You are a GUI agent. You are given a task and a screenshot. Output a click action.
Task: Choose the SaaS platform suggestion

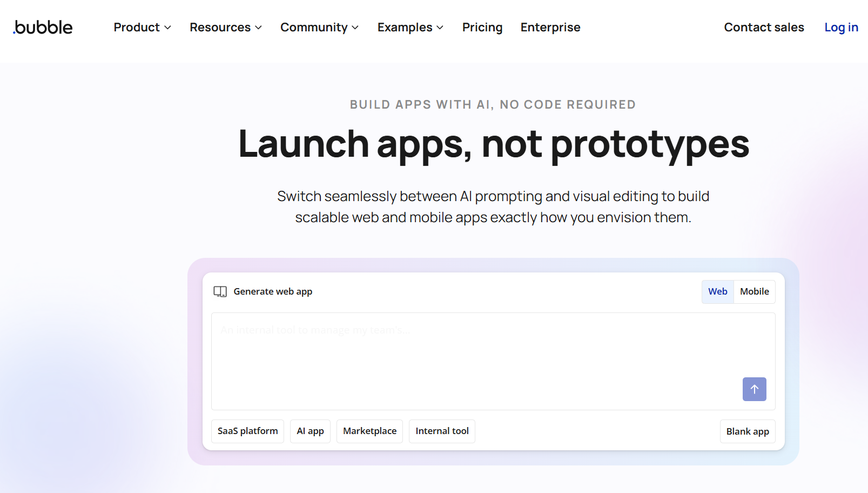tap(248, 431)
